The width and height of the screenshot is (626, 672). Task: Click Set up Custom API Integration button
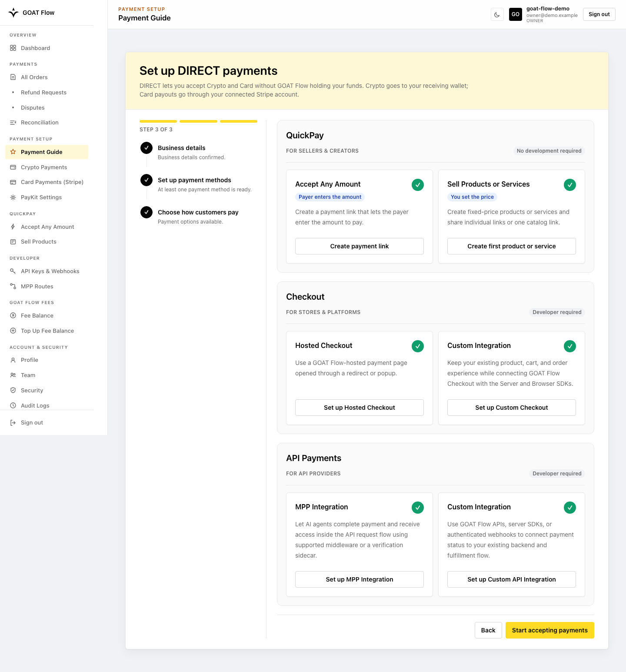tap(512, 579)
